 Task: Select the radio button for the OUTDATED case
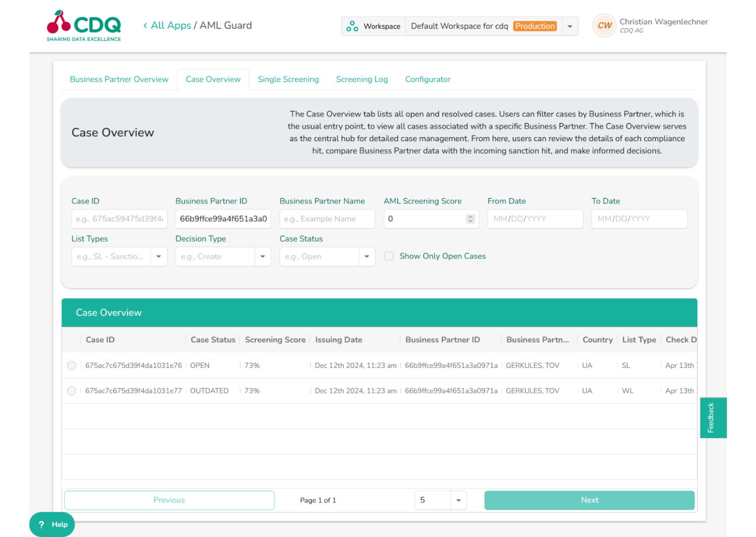(x=72, y=390)
